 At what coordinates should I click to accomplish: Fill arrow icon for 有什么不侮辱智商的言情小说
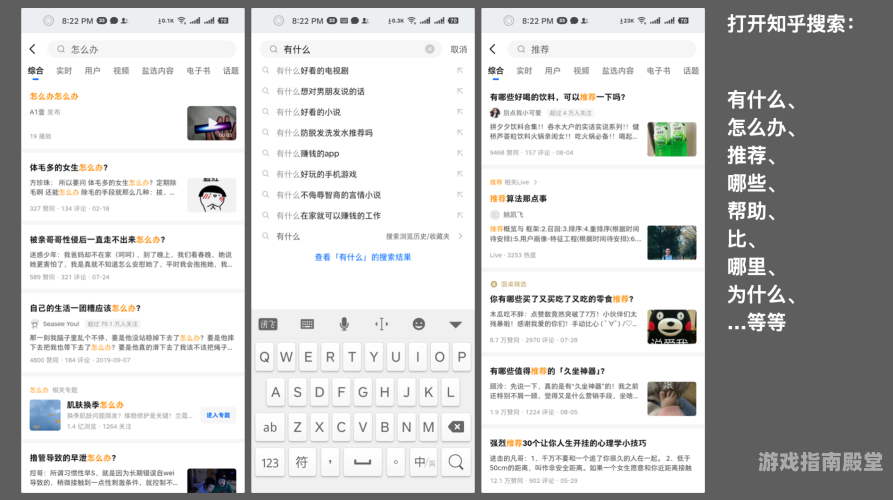(x=460, y=195)
